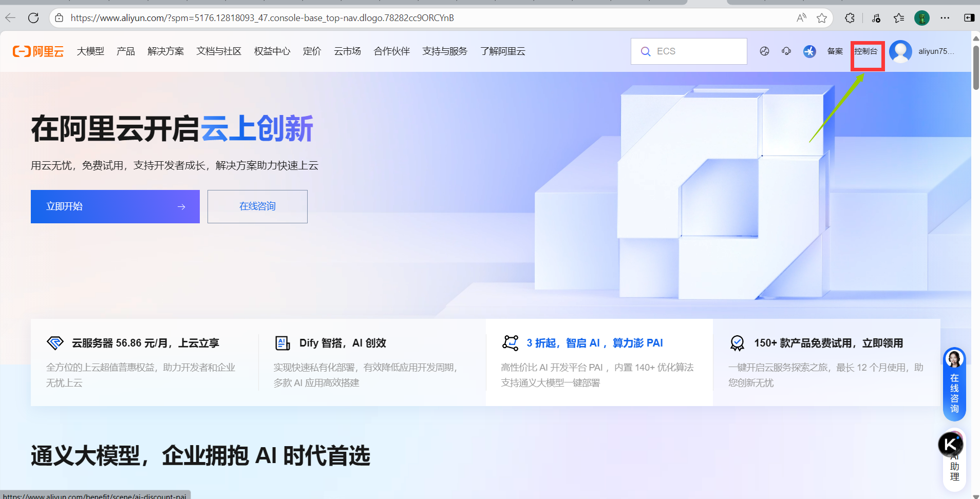Click the Aliyun logo in the header
The height and width of the screenshot is (499, 980).
[x=39, y=51]
